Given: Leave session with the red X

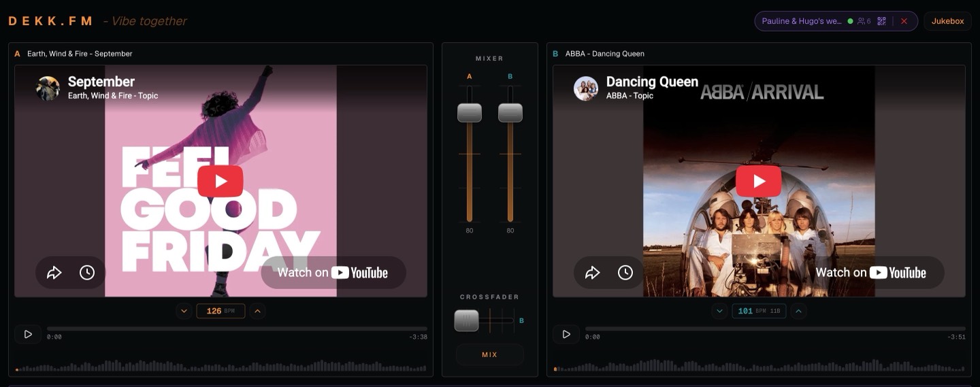Looking at the screenshot, I should click(904, 21).
